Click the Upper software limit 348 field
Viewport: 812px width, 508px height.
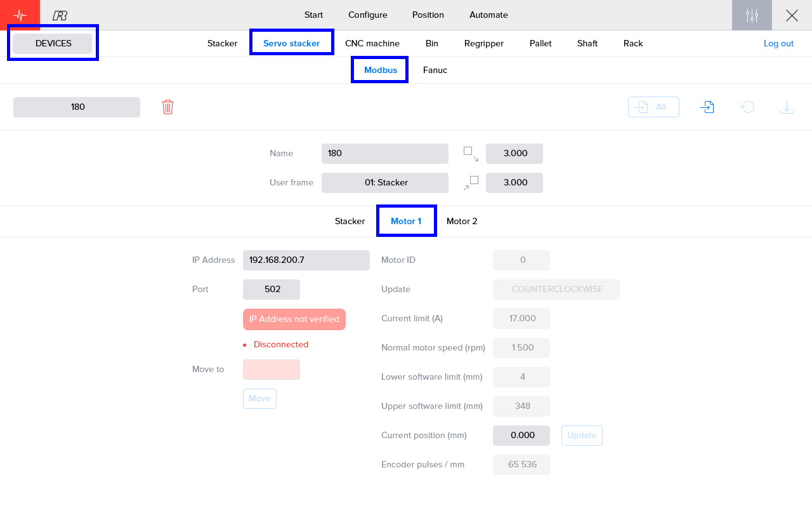coord(521,406)
